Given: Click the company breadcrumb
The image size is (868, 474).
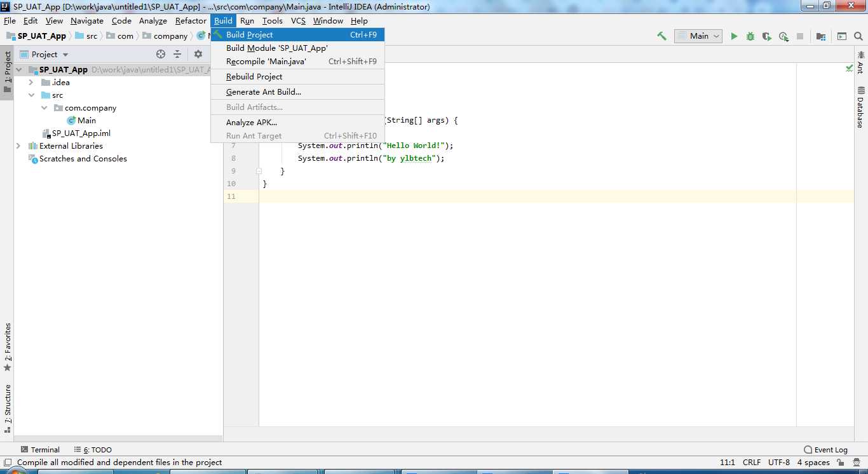Looking at the screenshot, I should point(165,36).
